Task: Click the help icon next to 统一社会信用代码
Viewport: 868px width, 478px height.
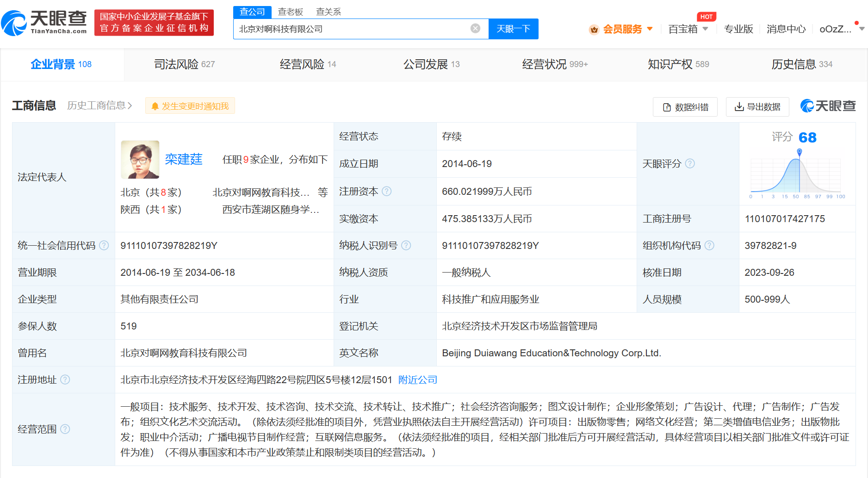Action: pos(104,246)
